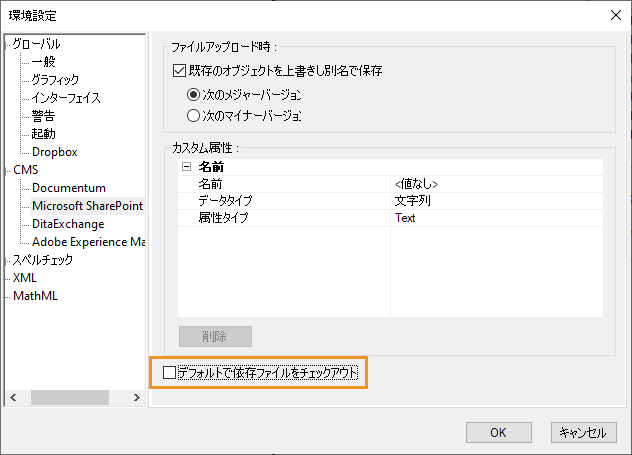Select the Microsoft SharePoint tree item

(87, 206)
